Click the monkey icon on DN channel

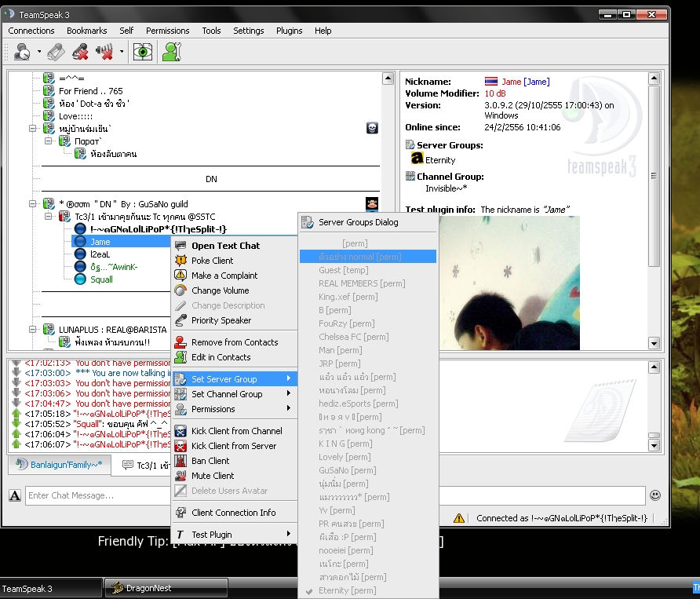coord(372,204)
